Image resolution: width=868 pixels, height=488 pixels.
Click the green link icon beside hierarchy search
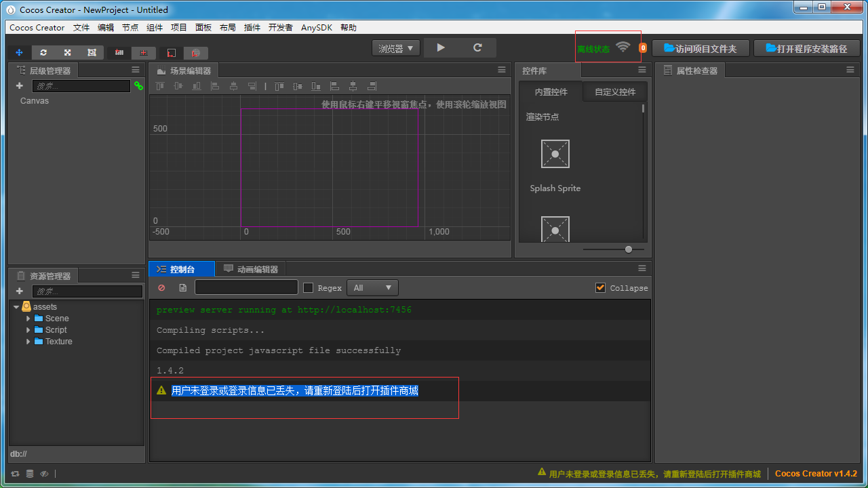pos(138,86)
